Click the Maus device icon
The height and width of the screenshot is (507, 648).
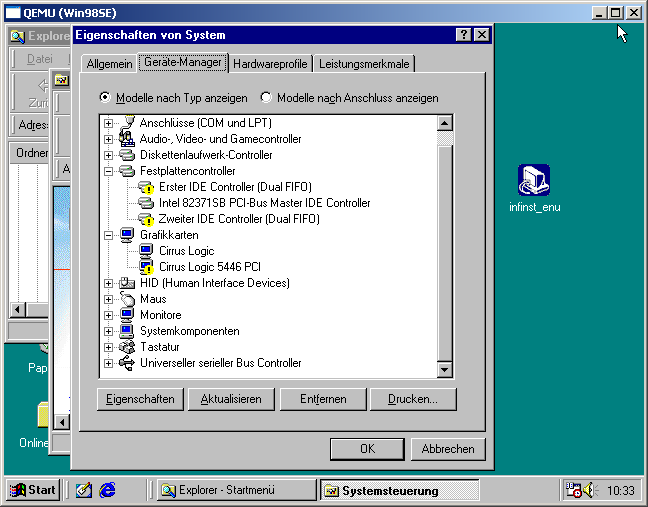[x=127, y=299]
